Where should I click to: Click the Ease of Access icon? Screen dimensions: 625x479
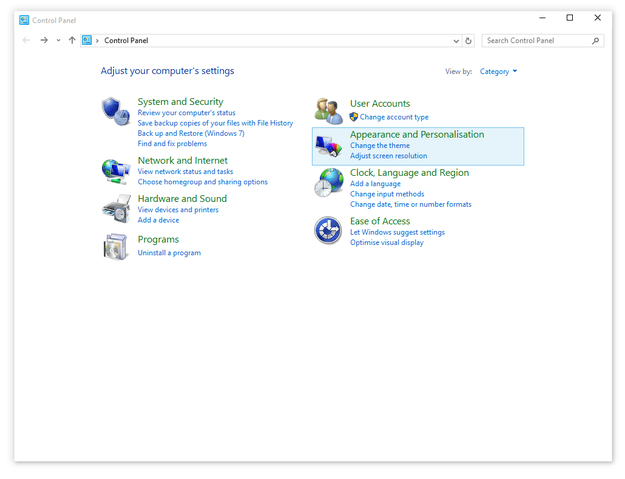(328, 230)
